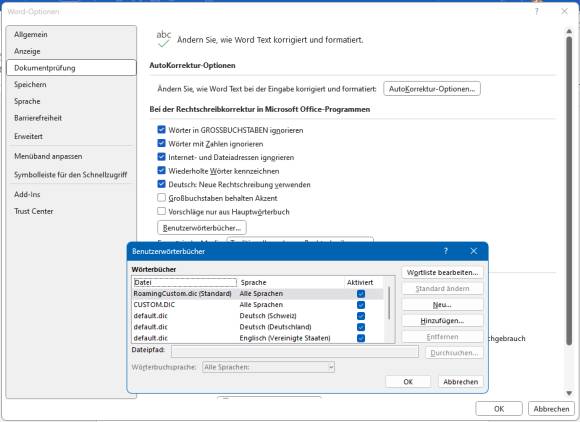The height and width of the screenshot is (422, 580).
Task: Click the 'Datei' column header
Action: point(185,283)
